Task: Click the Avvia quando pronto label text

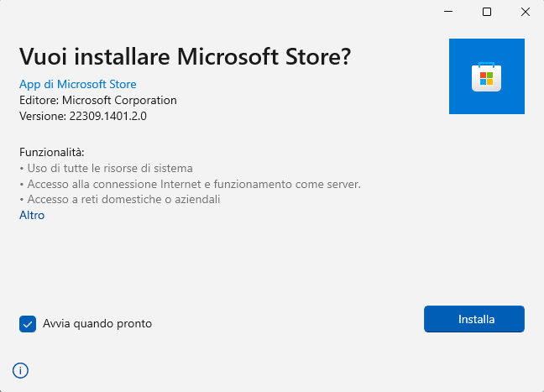Action: [97, 324]
